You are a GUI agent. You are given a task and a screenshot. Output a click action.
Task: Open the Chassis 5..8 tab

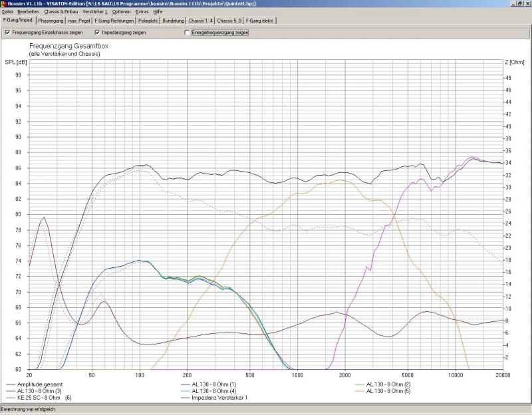(x=229, y=21)
